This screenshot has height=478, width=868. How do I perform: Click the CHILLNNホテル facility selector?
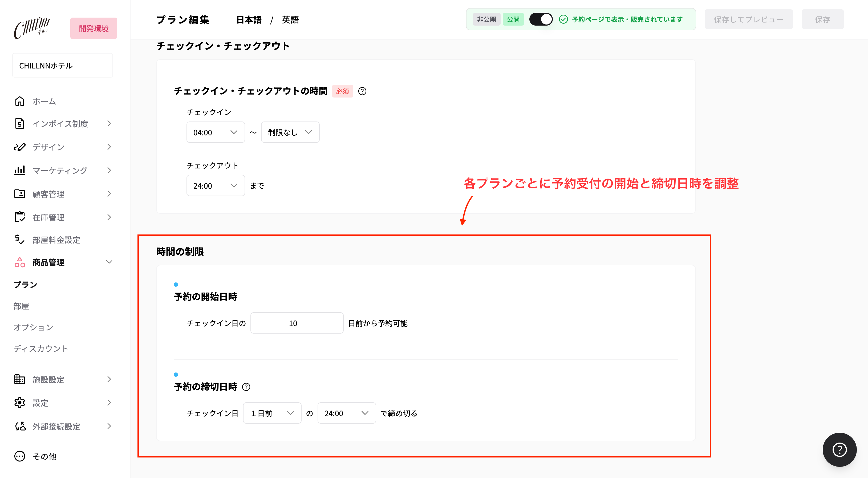(x=62, y=65)
